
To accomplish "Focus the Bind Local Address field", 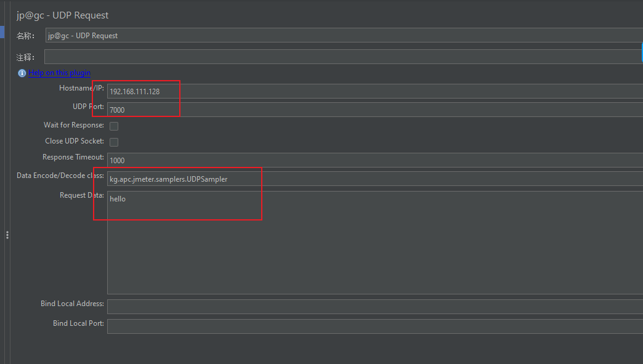I will 370,306.
